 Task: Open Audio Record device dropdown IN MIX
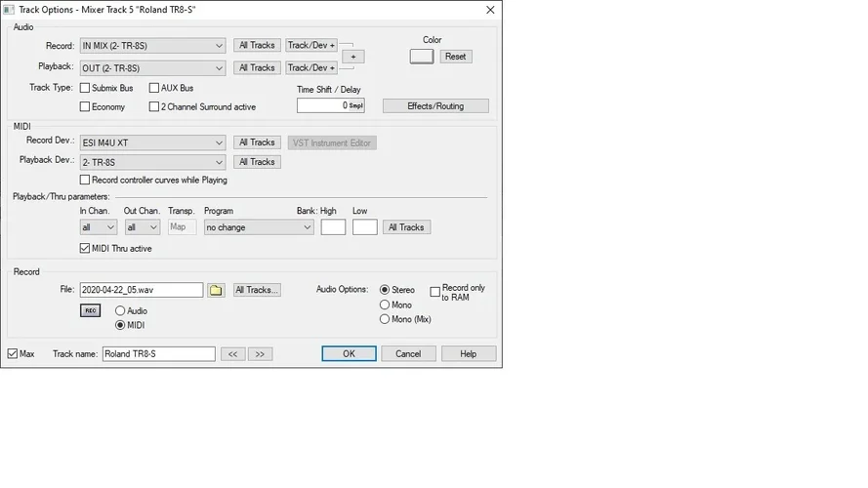152,45
